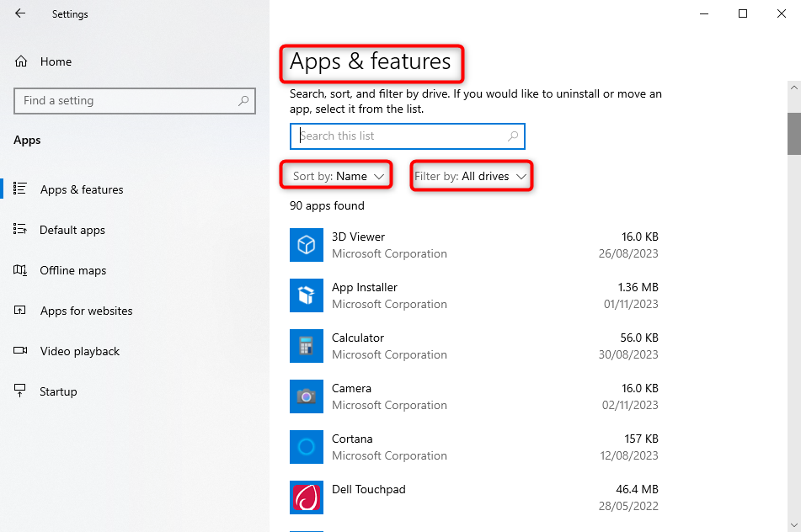The image size is (801, 532).
Task: Open the Startup apps page
Action: (x=58, y=391)
